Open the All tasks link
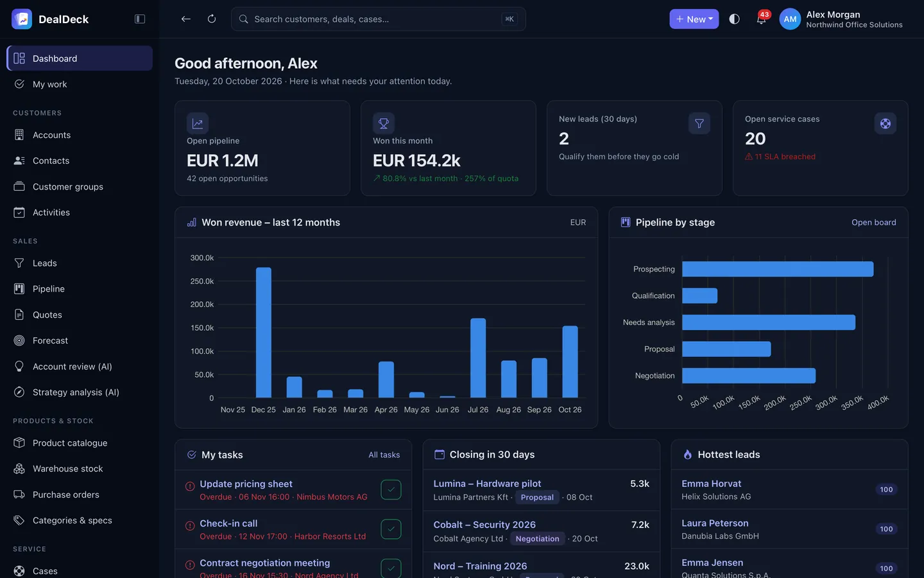This screenshot has width=924, height=578. pos(384,455)
